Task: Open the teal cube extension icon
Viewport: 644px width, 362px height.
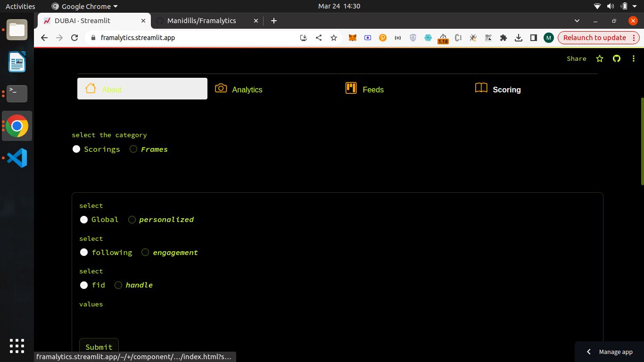Action: coord(428,38)
